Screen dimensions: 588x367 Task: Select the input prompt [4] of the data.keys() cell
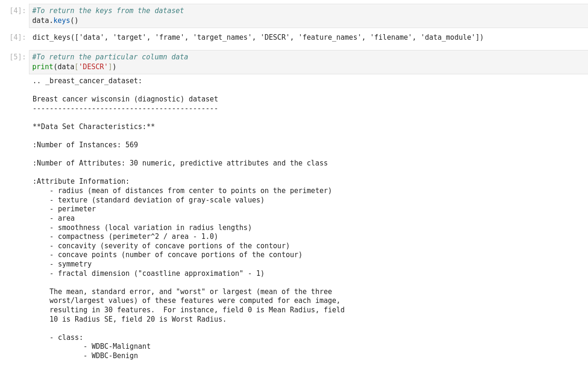(17, 11)
